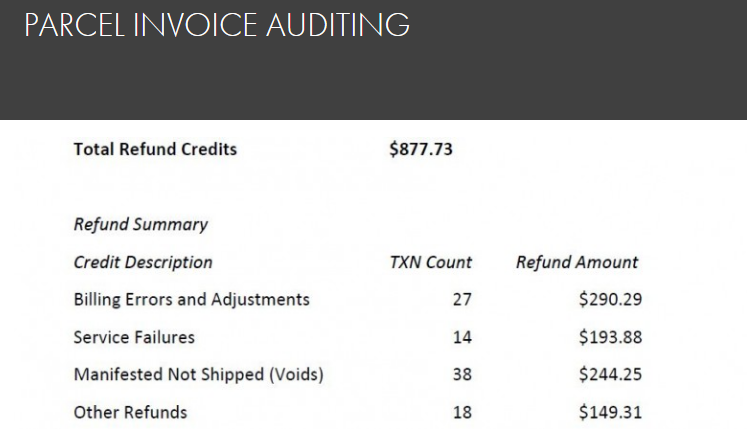Select the Service Failures row label
This screenshot has height=443, width=747.
click(134, 337)
